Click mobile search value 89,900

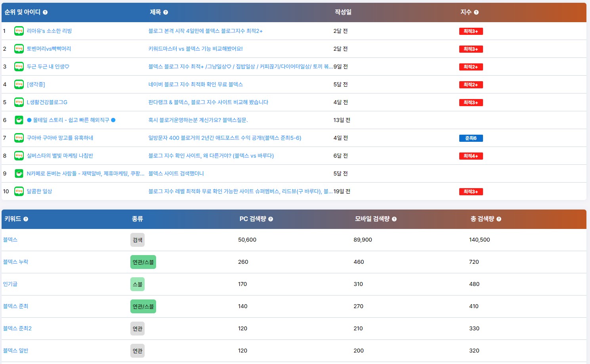pyautogui.click(x=363, y=240)
